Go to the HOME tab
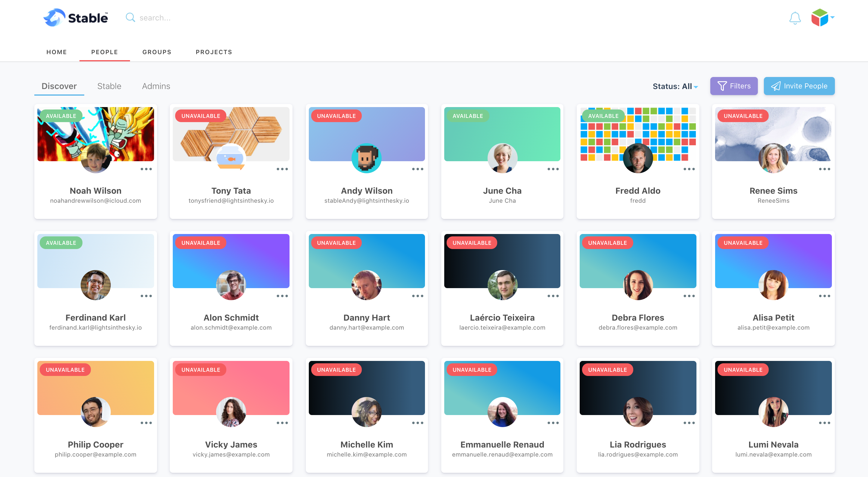The image size is (868, 477). (x=57, y=52)
